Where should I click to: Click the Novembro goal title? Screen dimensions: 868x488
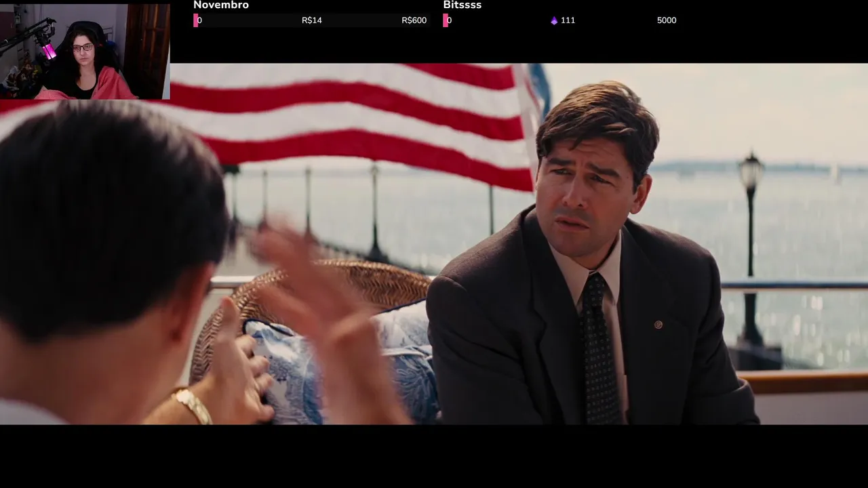(221, 5)
